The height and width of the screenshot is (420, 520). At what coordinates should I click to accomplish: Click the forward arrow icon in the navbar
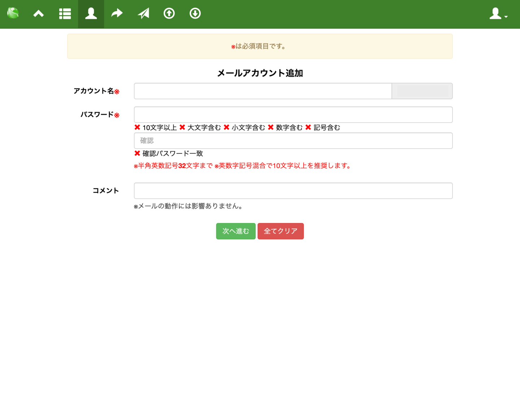[117, 14]
